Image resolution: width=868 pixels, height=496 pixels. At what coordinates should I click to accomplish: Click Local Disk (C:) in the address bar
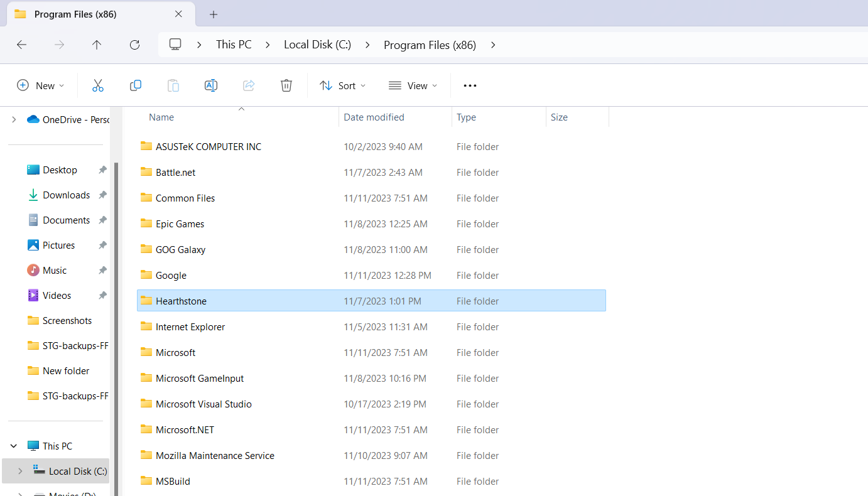pyautogui.click(x=317, y=45)
